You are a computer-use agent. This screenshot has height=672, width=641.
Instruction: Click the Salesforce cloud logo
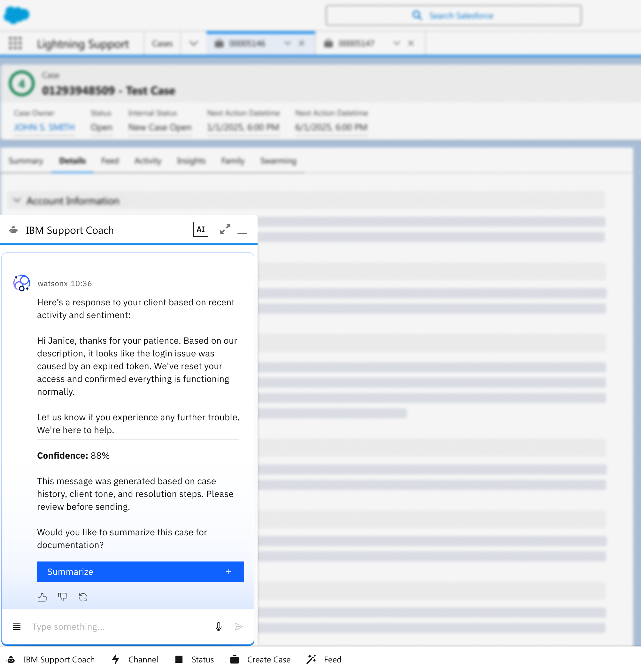pyautogui.click(x=16, y=15)
